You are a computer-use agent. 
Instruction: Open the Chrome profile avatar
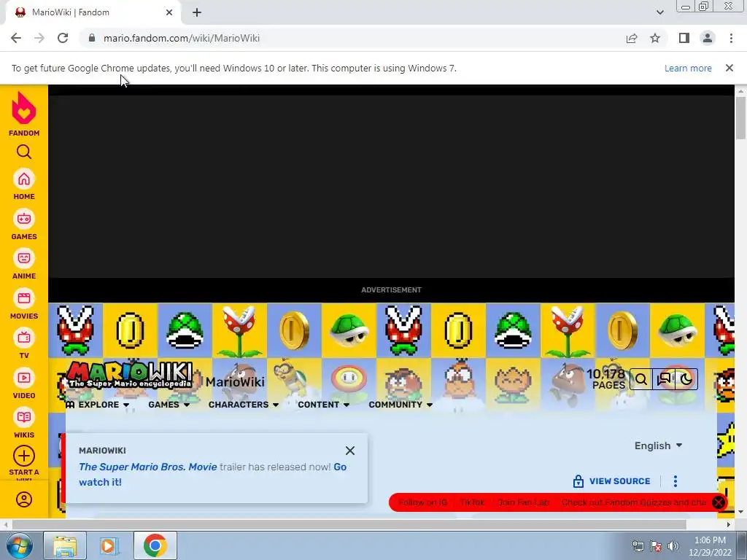coord(708,38)
